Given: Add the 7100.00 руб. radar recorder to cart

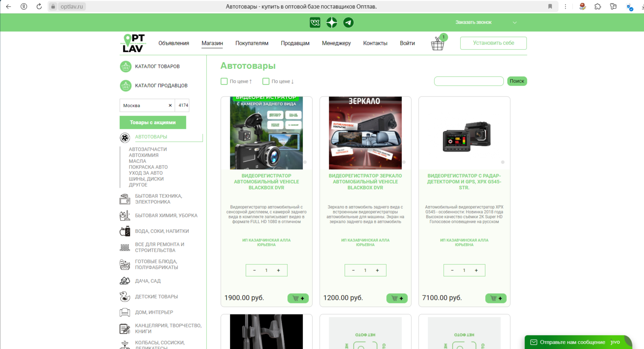Looking at the screenshot, I should point(496,298).
